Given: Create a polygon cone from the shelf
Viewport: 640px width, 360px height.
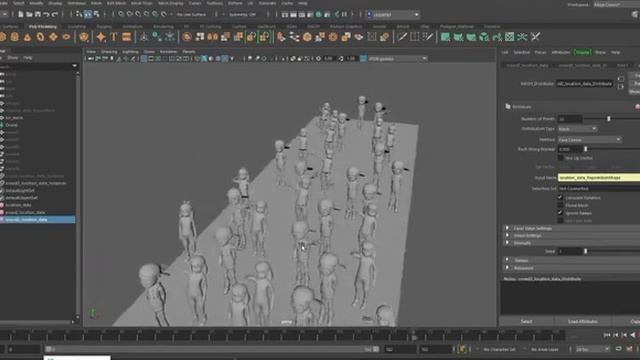Looking at the screenshot, I should coord(27,37).
